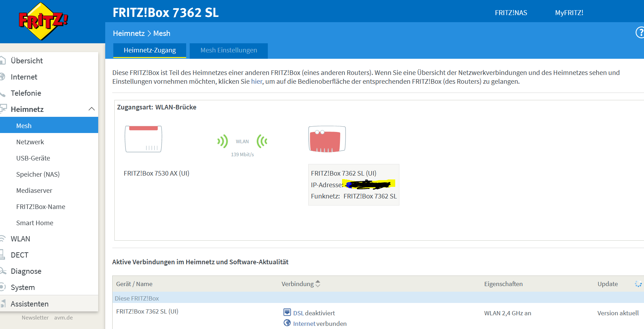The width and height of the screenshot is (644, 329).
Task: Click the 'Zugangsart: WLAN-Brücke' heading
Action: [157, 107]
